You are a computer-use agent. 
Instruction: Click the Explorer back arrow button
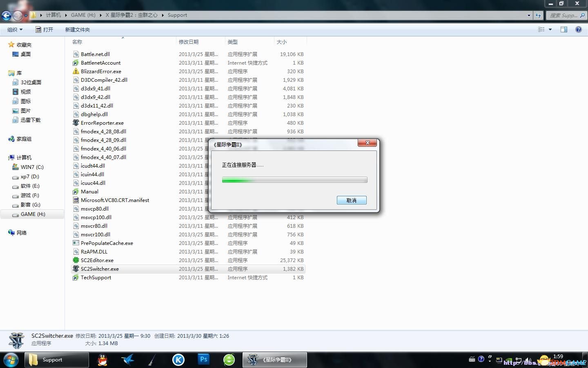pyautogui.click(x=6, y=16)
